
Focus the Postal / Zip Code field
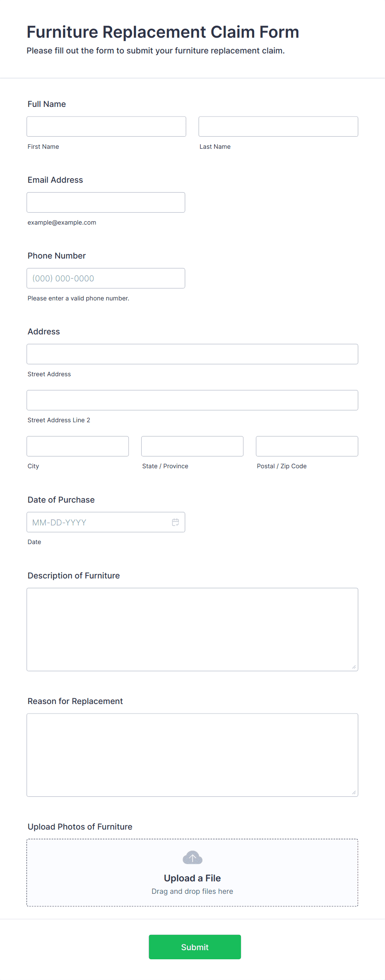[x=307, y=446]
